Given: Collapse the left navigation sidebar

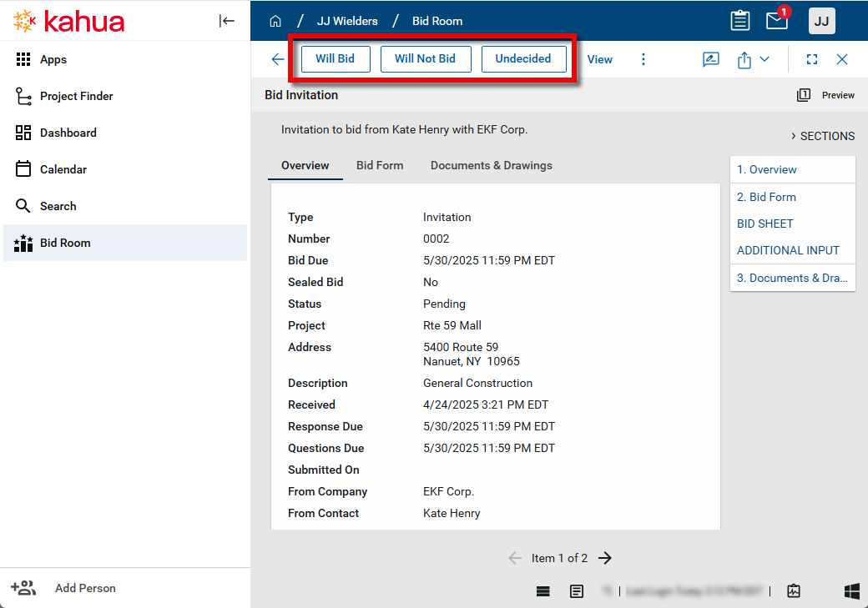Looking at the screenshot, I should tap(227, 21).
